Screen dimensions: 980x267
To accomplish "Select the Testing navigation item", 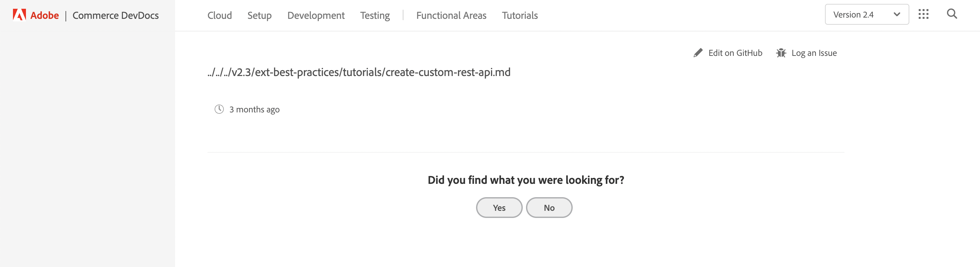I will coord(375,15).
